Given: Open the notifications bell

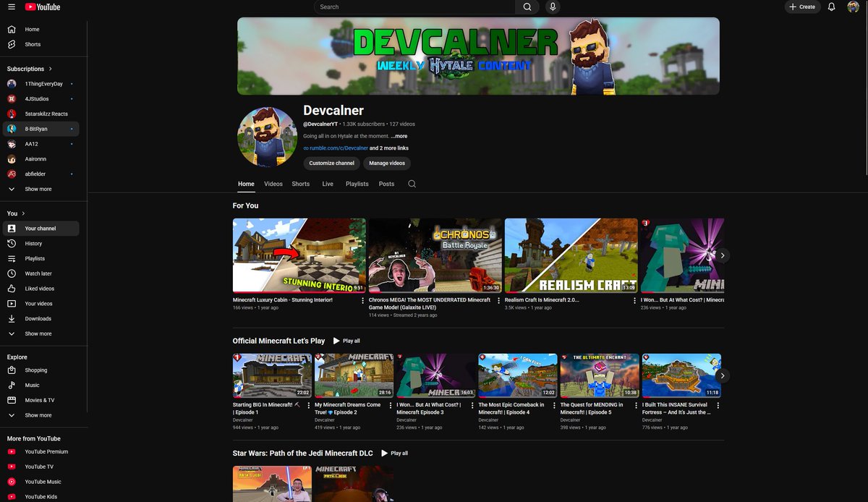Looking at the screenshot, I should click(x=832, y=7).
